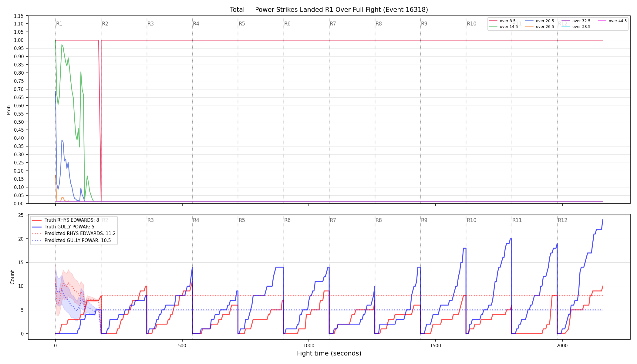Click the 0.75 tick on the Prob axis

click(x=19, y=81)
